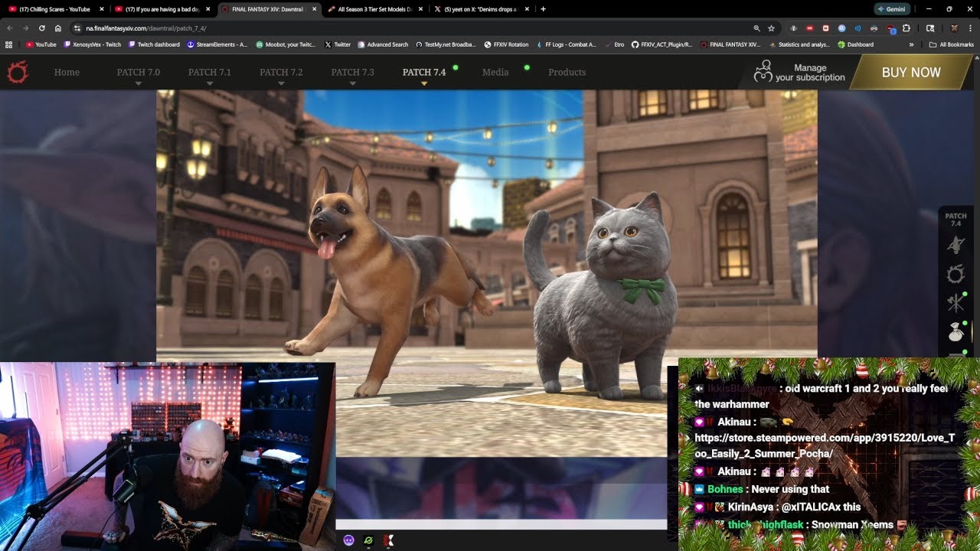
Task: Open XenosysVex - Twitch bookmark
Action: pos(93,44)
